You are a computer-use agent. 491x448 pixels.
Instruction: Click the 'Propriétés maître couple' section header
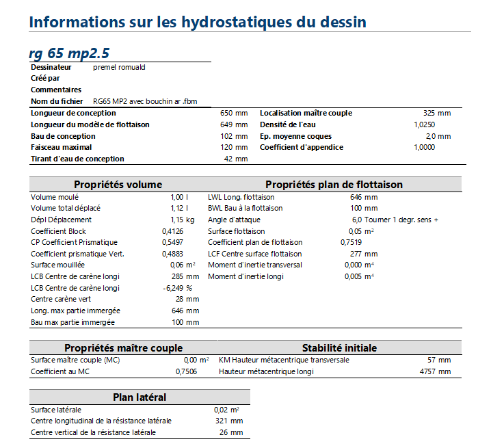point(123,348)
